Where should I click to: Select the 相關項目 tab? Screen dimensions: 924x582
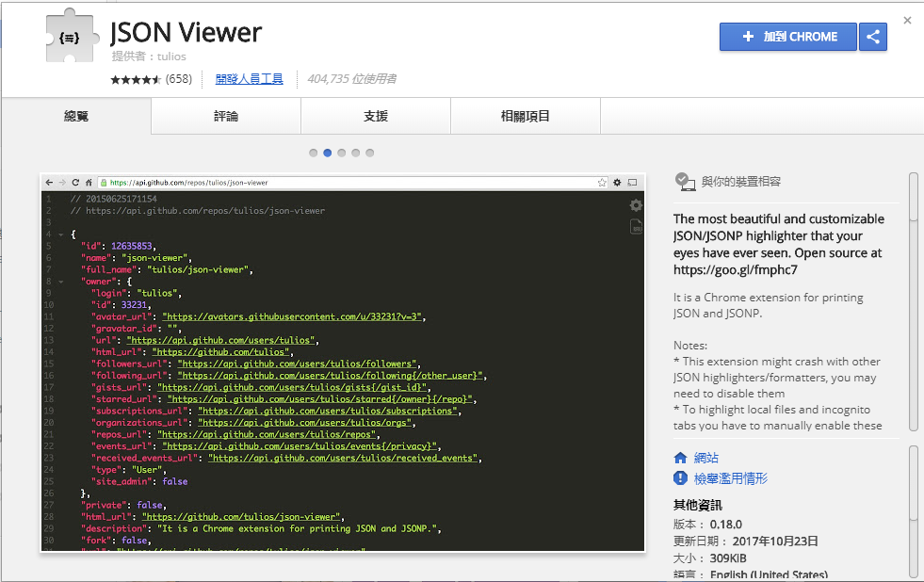pyautogui.click(x=525, y=116)
